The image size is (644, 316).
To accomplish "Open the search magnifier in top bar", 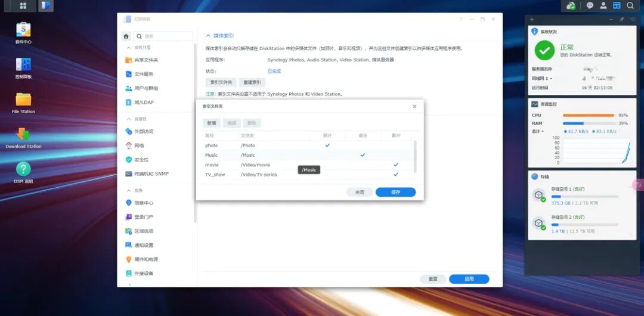I will (x=630, y=6).
